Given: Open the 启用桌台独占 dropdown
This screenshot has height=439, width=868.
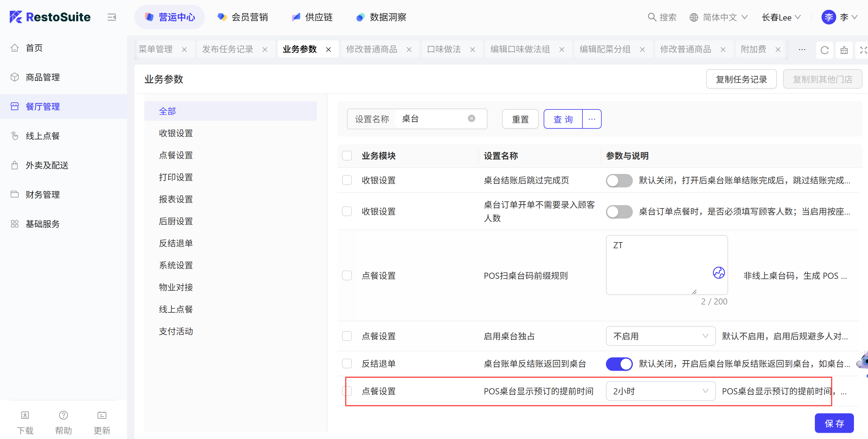Looking at the screenshot, I should pos(660,336).
